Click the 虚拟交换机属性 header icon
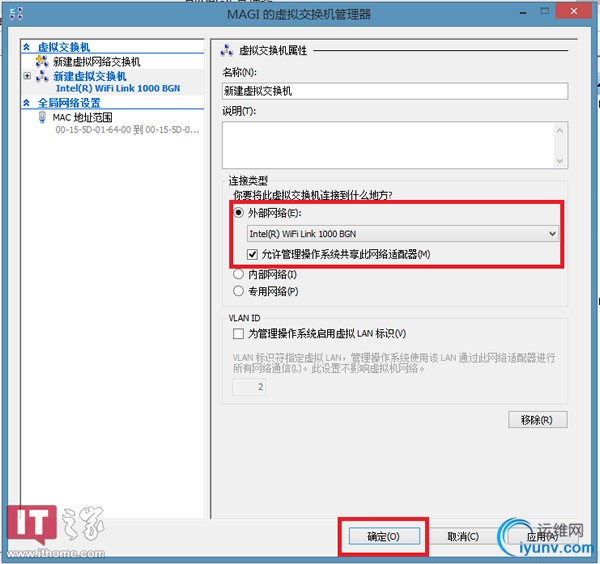Screen dimensions: 600x564 click(227, 50)
